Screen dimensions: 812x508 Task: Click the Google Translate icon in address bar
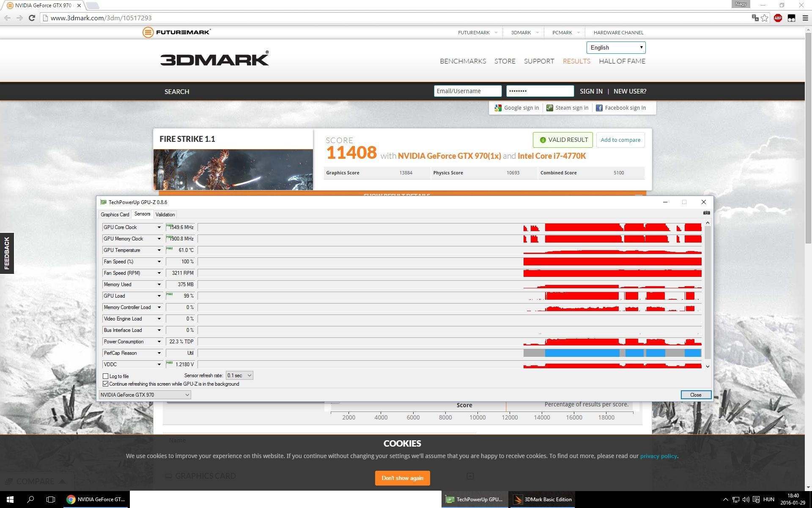[755, 18]
